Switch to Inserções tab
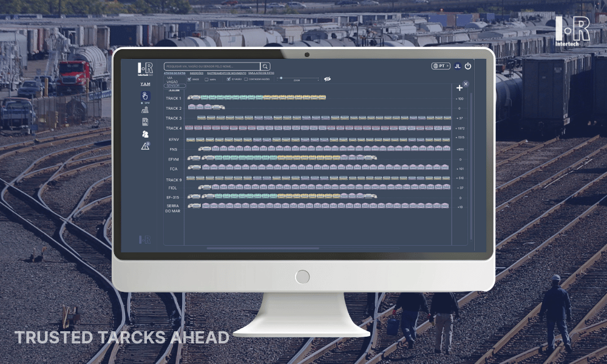Screen dimensions: 607x364 click(197, 73)
